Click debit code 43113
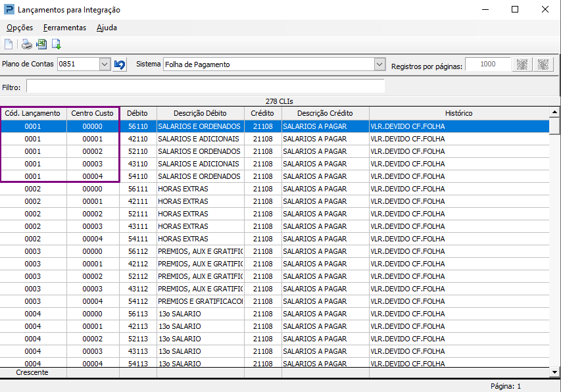 pos(137,352)
